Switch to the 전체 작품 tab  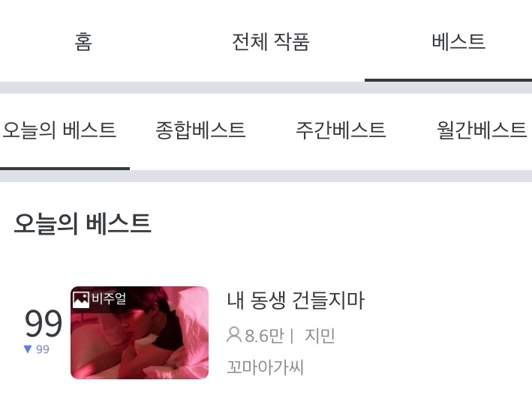(x=270, y=42)
